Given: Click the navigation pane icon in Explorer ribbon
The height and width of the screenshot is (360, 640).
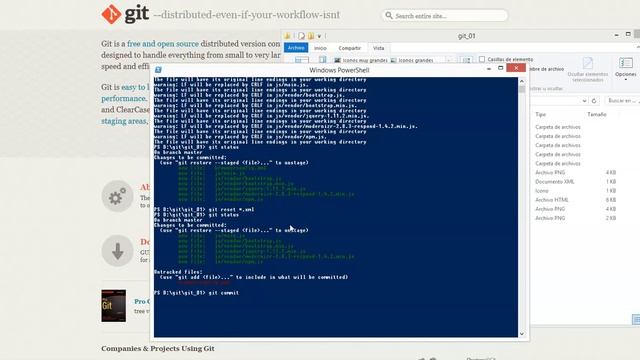Looking at the screenshot, I should click(x=302, y=60).
